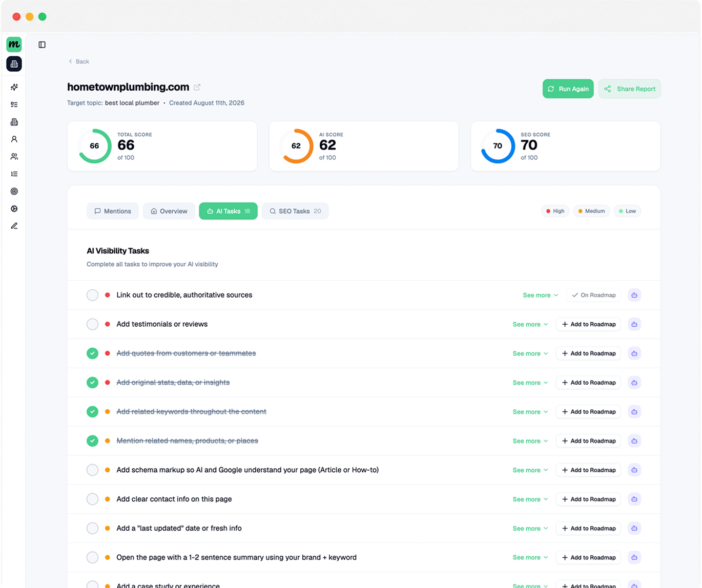
Task: Uncheck 'Mention related names, products, or places'
Action: (92, 441)
